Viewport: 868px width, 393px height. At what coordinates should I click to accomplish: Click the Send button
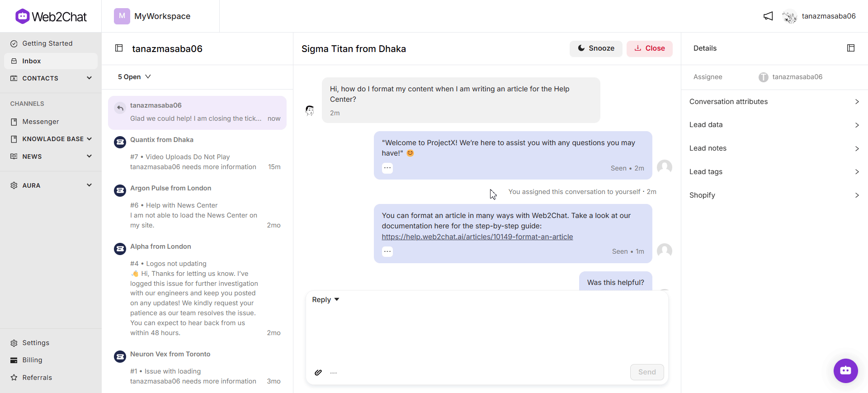(647, 372)
